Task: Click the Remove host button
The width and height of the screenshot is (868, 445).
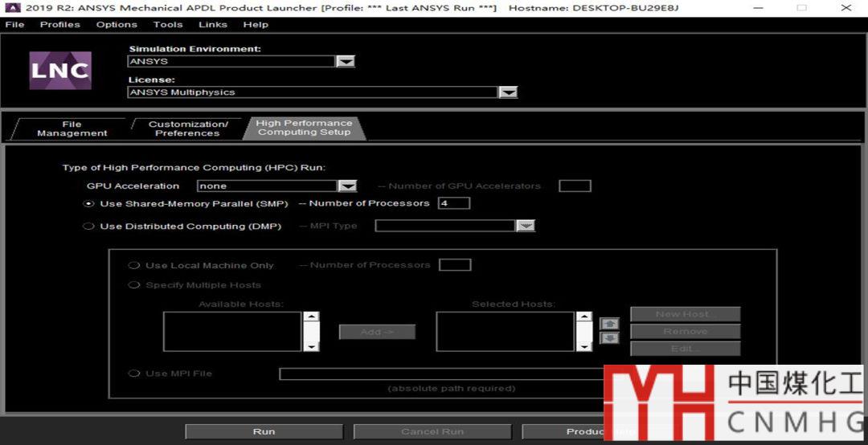Action: (x=686, y=332)
